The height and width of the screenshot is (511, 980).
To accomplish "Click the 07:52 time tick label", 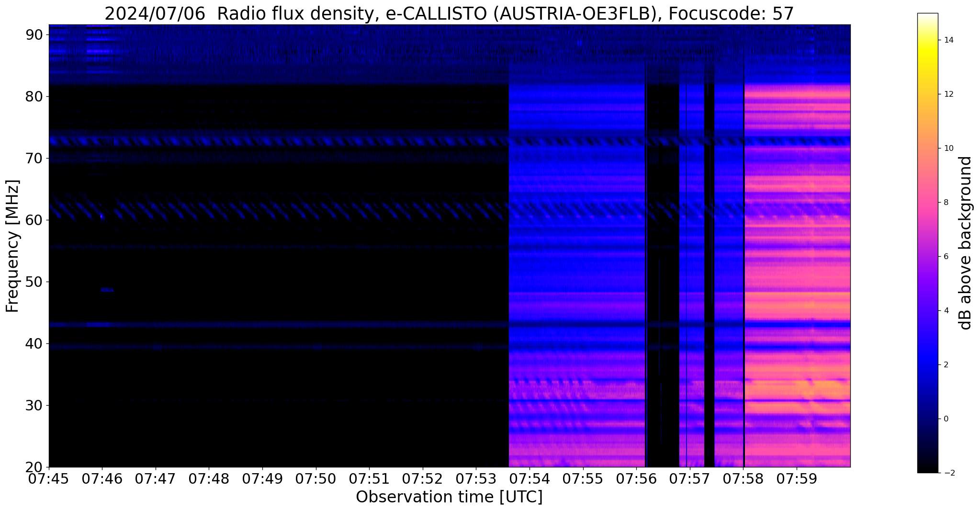I will point(423,478).
